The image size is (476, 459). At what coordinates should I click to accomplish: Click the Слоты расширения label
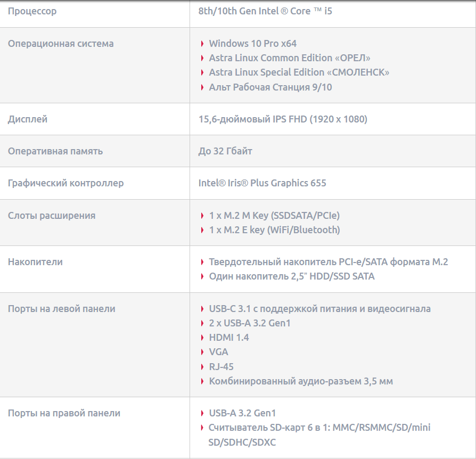[52, 216]
